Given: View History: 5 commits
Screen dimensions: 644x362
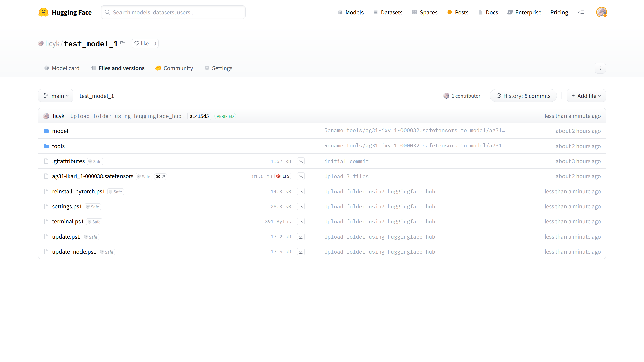Looking at the screenshot, I should pyautogui.click(x=523, y=96).
